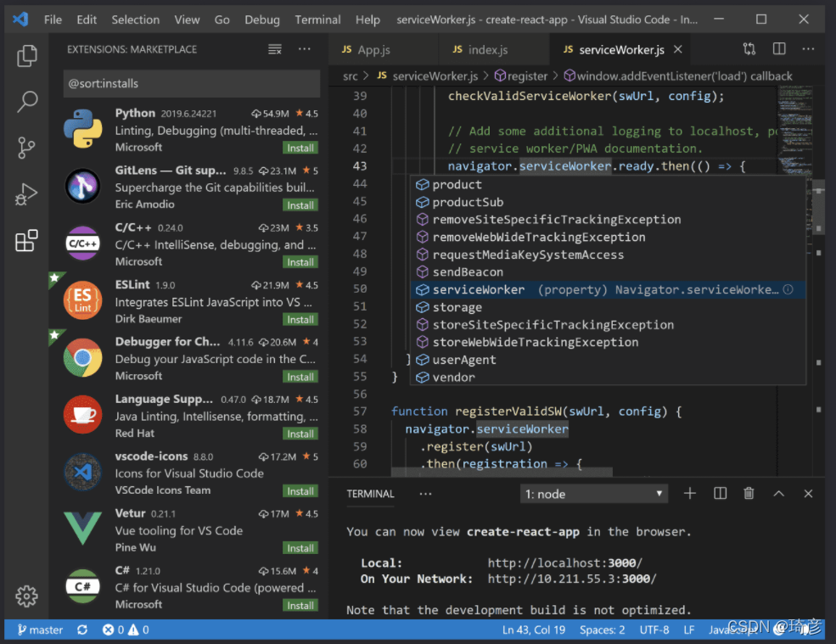Install the C# extension

pos(300,605)
